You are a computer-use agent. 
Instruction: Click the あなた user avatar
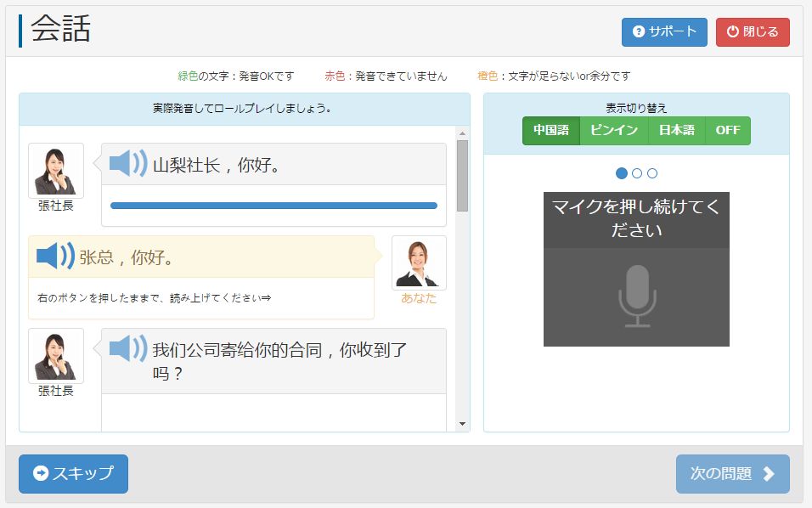(x=419, y=263)
